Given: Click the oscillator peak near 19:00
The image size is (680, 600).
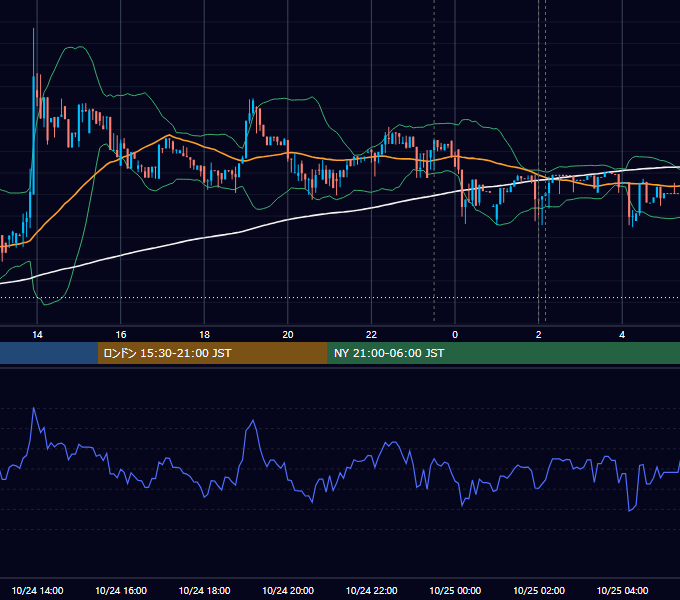Looking at the screenshot, I should click(x=253, y=421).
